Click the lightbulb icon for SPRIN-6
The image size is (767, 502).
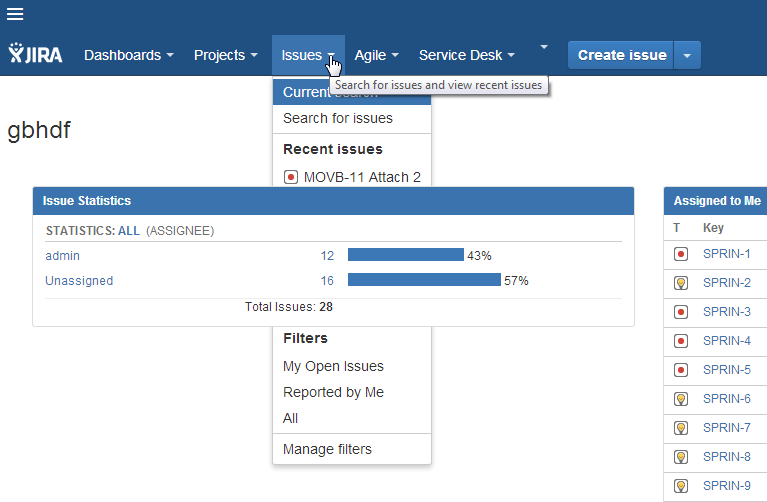coord(680,399)
